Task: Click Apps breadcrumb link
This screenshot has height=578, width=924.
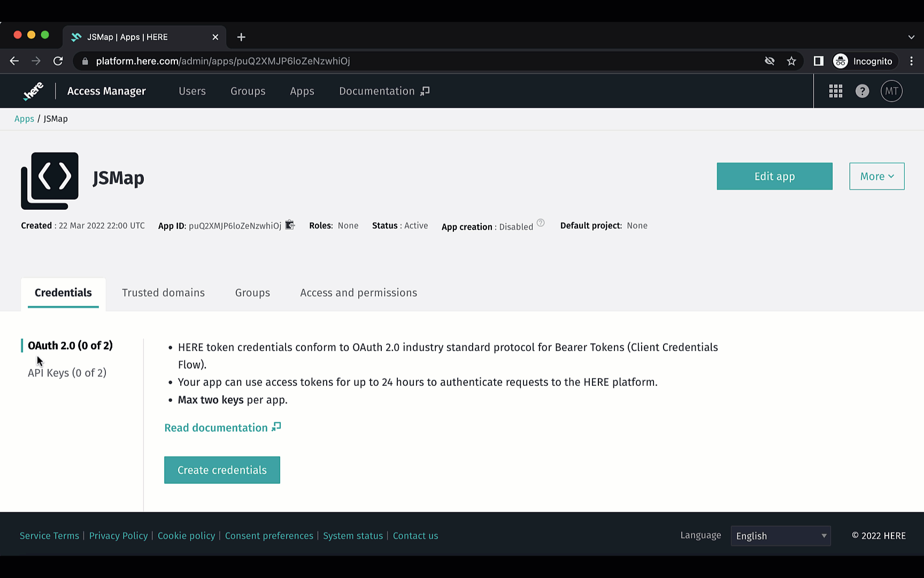Action: click(24, 119)
